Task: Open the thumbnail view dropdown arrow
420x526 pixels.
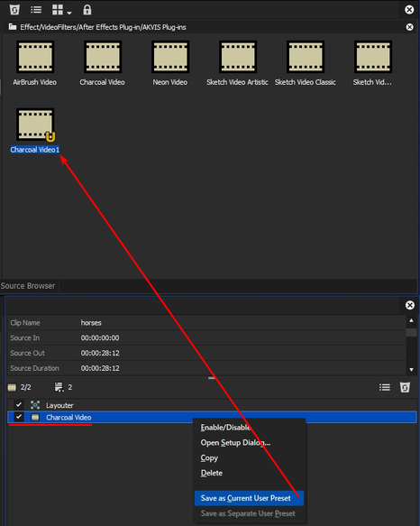Action: coord(69,13)
